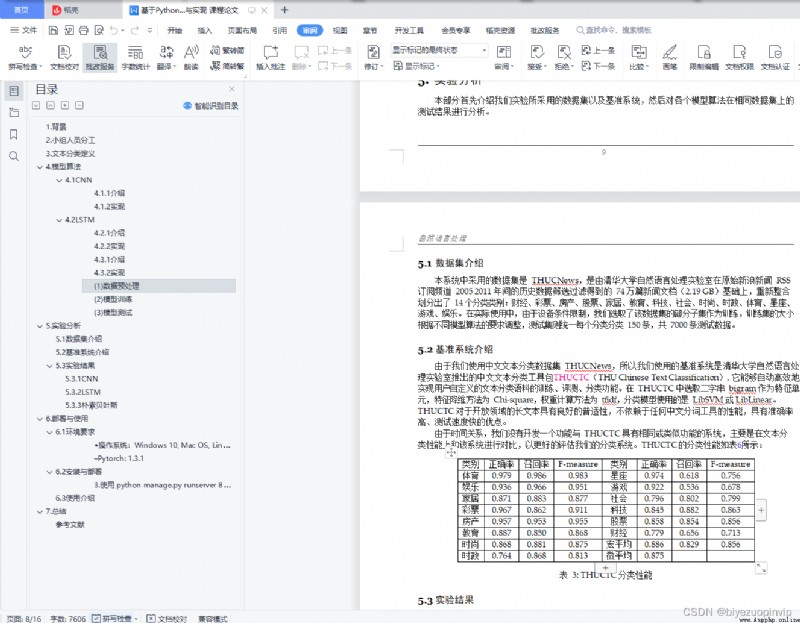This screenshot has width=800, height=623.
Task: Toggle 拼写检查 in the status bar
Action: (114, 618)
